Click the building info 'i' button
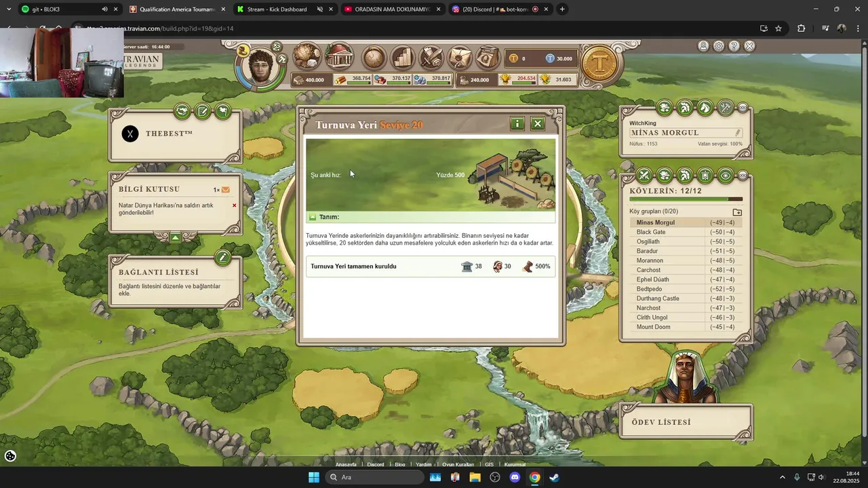The height and width of the screenshot is (488, 868). coord(517,123)
